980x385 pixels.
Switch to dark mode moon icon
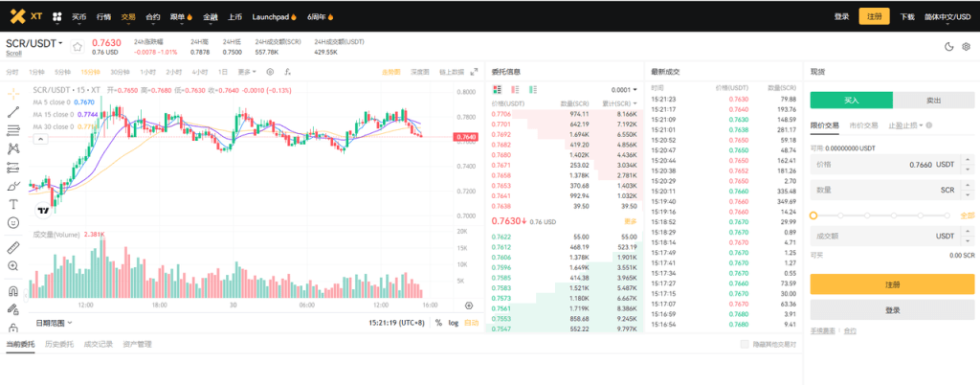[947, 45]
